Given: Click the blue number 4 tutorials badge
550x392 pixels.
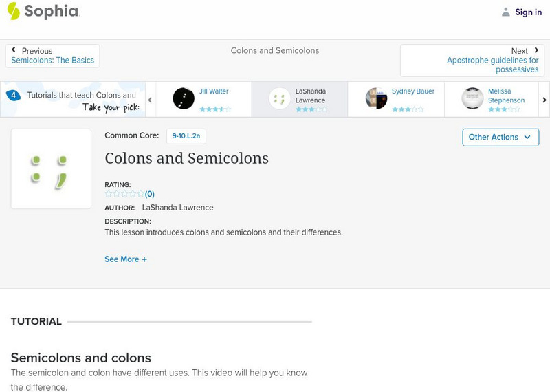Looking at the screenshot, I should (13, 96).
